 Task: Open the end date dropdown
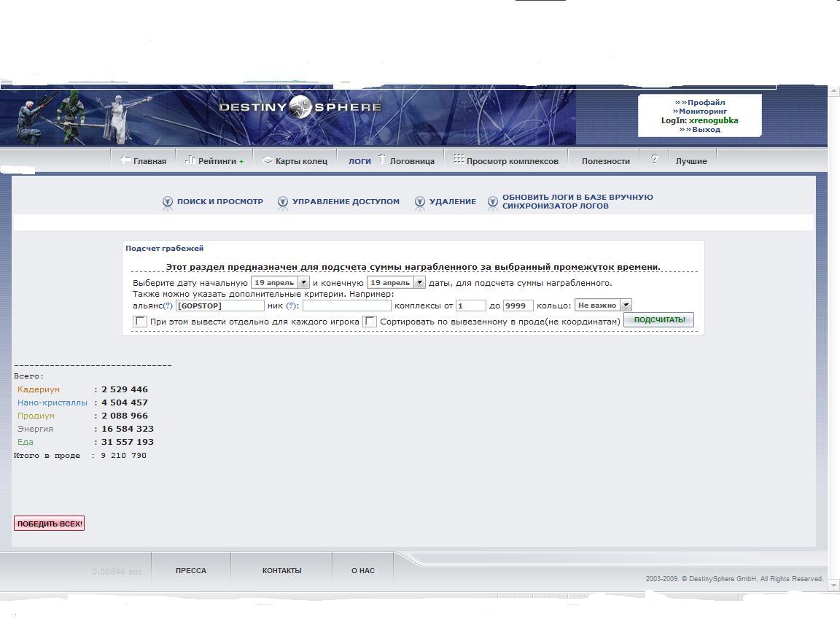pyautogui.click(x=419, y=282)
